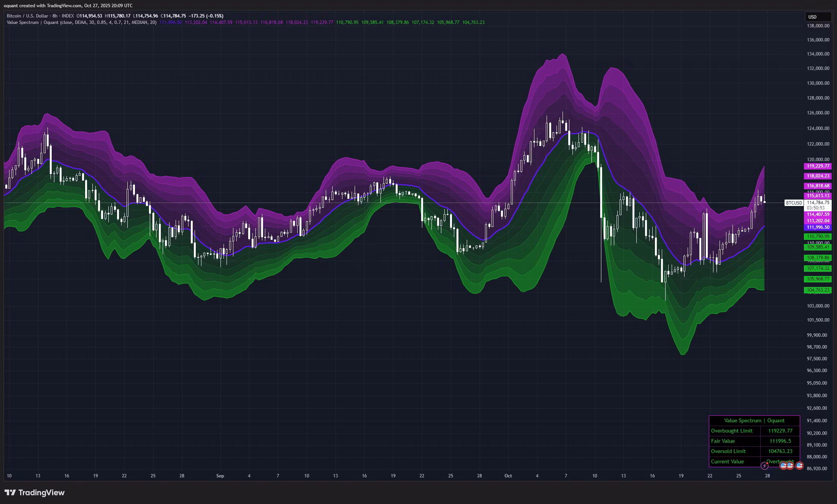This screenshot has height=504, width=837.
Task: Click the middle US flag event icon
Action: [x=790, y=465]
